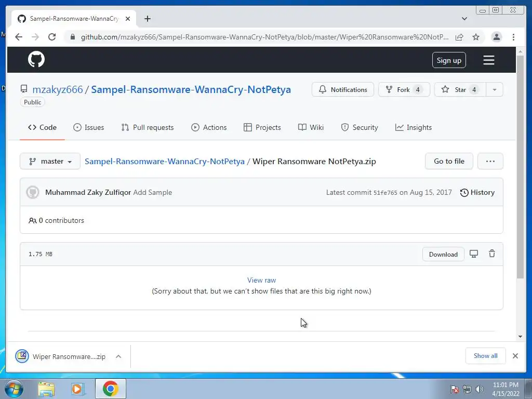Screen dimensions: 532x399
Task: Click the breadcrumb repository root link
Action: [165, 161]
